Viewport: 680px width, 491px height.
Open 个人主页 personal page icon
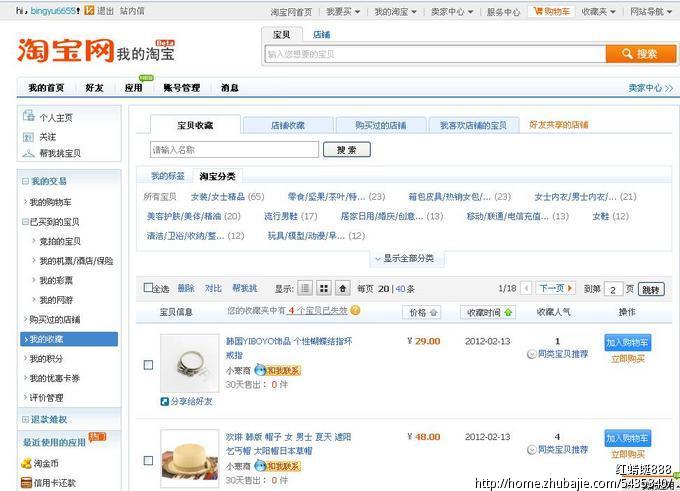29,116
